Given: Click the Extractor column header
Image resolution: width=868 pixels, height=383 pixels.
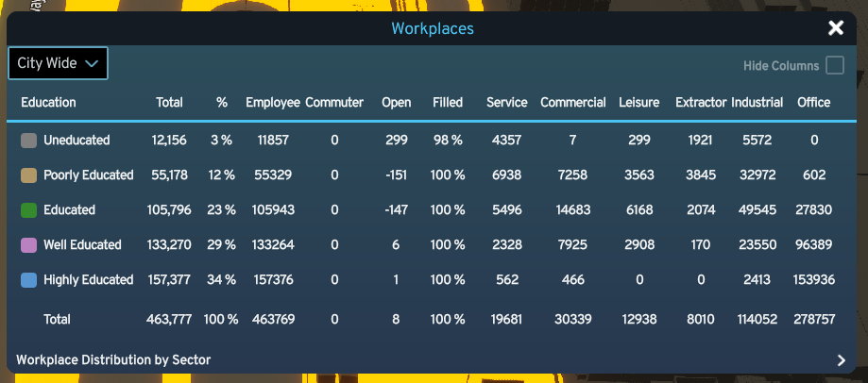Looking at the screenshot, I should coord(701,102).
